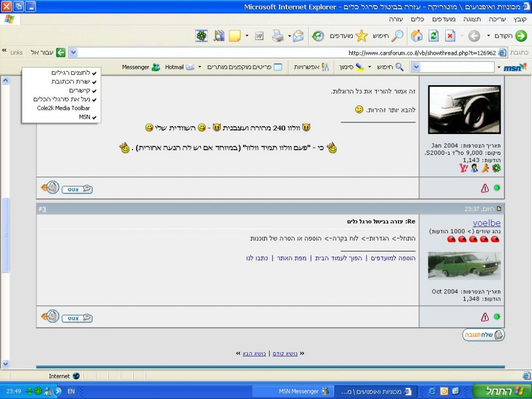
Task: Click the scrollbar down arrow
Action: click(5, 364)
